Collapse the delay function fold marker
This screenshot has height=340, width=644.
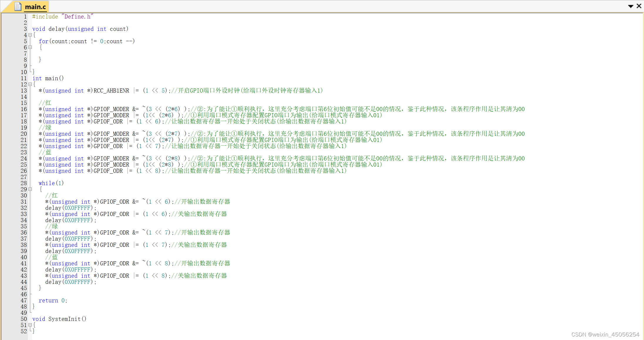(30, 35)
